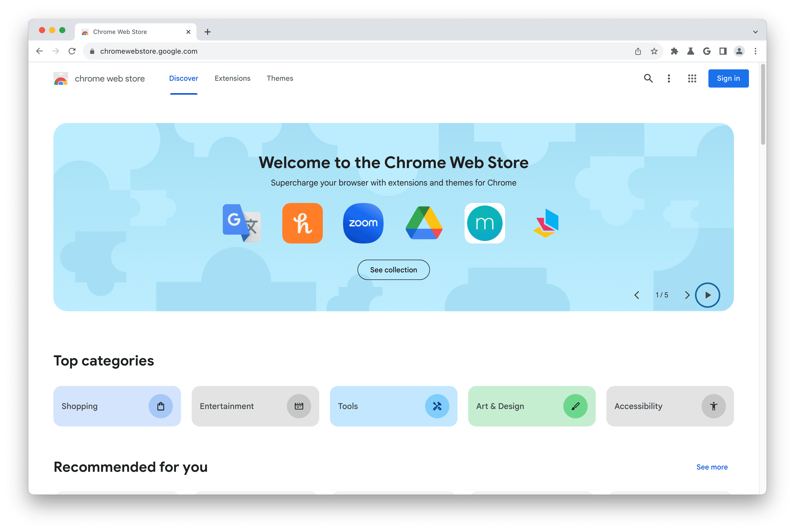Click the Extensions tab
Screen dimensions: 795x532
232,78
